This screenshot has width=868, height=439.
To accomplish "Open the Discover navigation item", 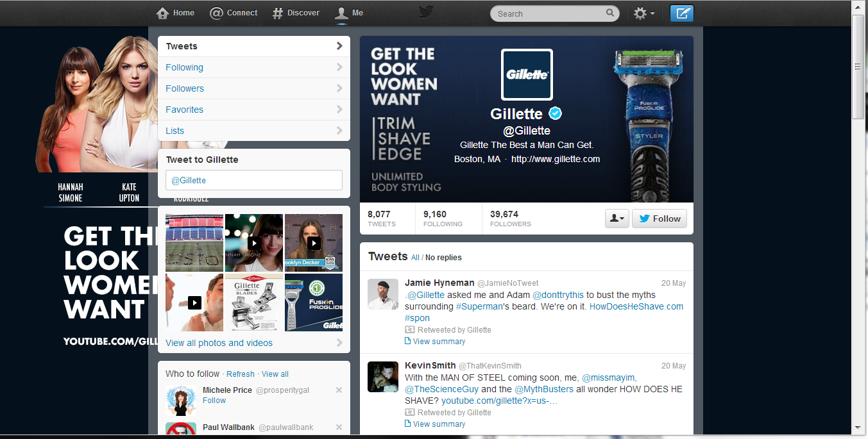I will click(x=296, y=13).
